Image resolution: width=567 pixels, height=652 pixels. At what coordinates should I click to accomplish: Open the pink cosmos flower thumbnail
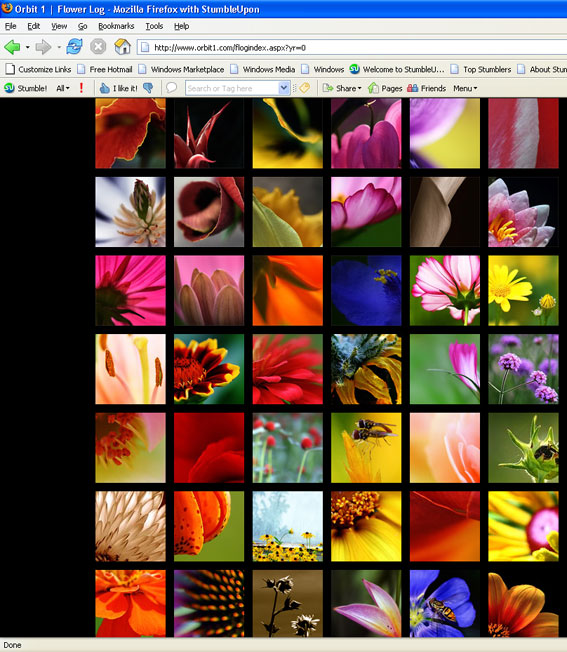point(444,290)
